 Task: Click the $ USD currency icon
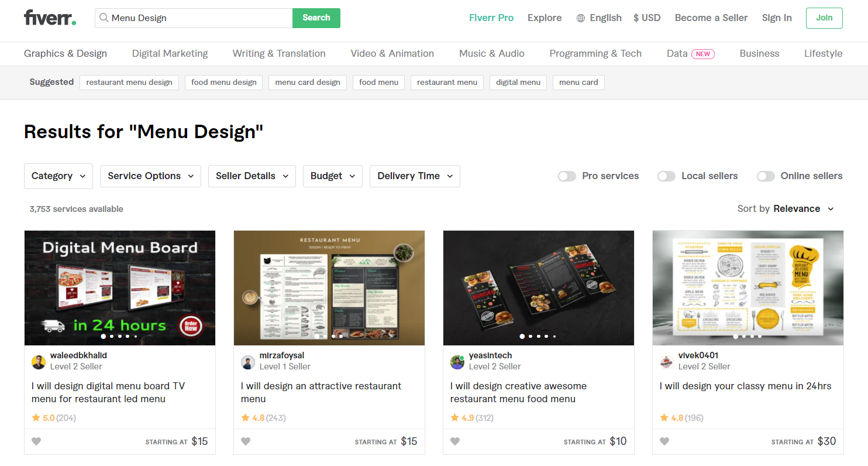click(636, 18)
